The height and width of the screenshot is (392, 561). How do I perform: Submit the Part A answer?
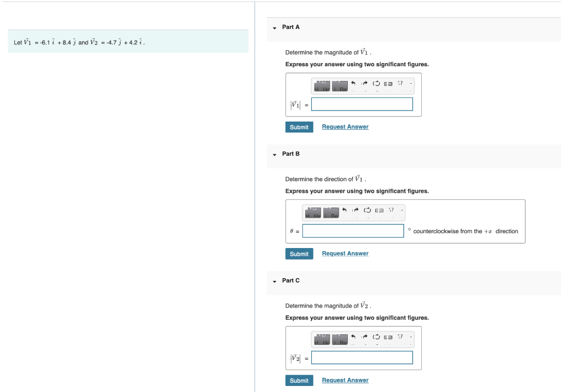coord(299,127)
